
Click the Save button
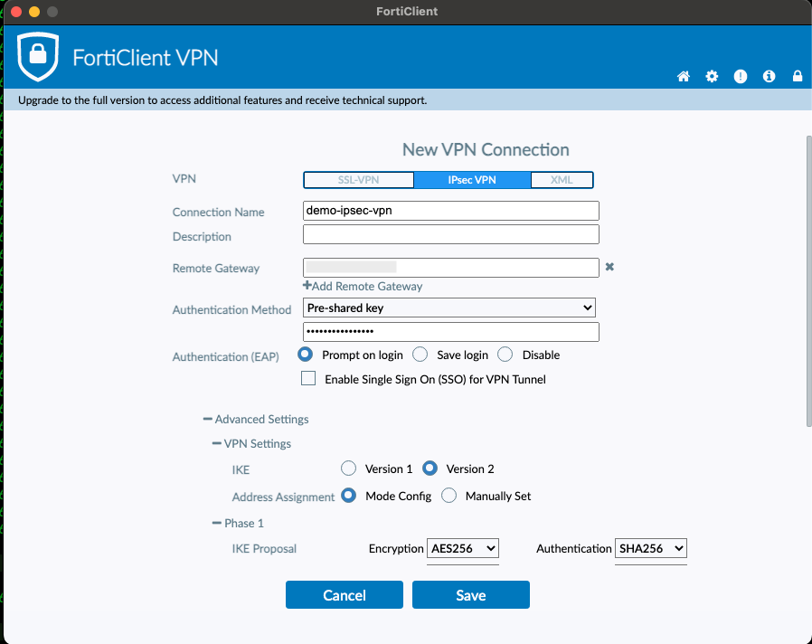tap(471, 595)
